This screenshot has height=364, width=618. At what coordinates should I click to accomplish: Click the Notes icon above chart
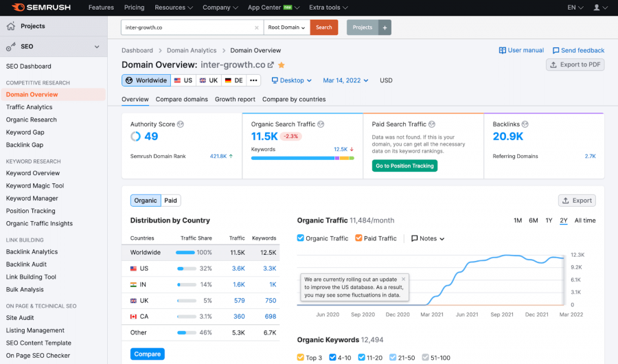click(414, 238)
